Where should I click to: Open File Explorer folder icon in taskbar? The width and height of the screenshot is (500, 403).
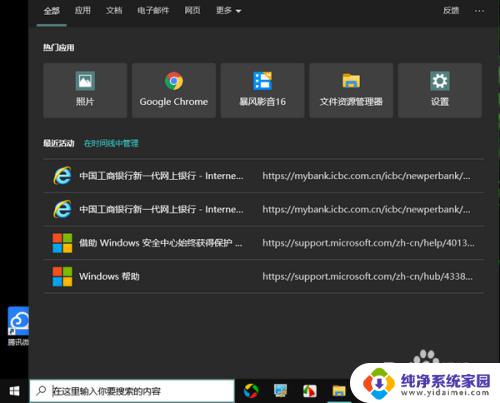coord(339,391)
